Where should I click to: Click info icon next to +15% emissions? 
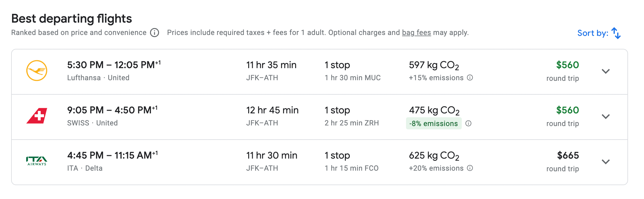tap(470, 78)
